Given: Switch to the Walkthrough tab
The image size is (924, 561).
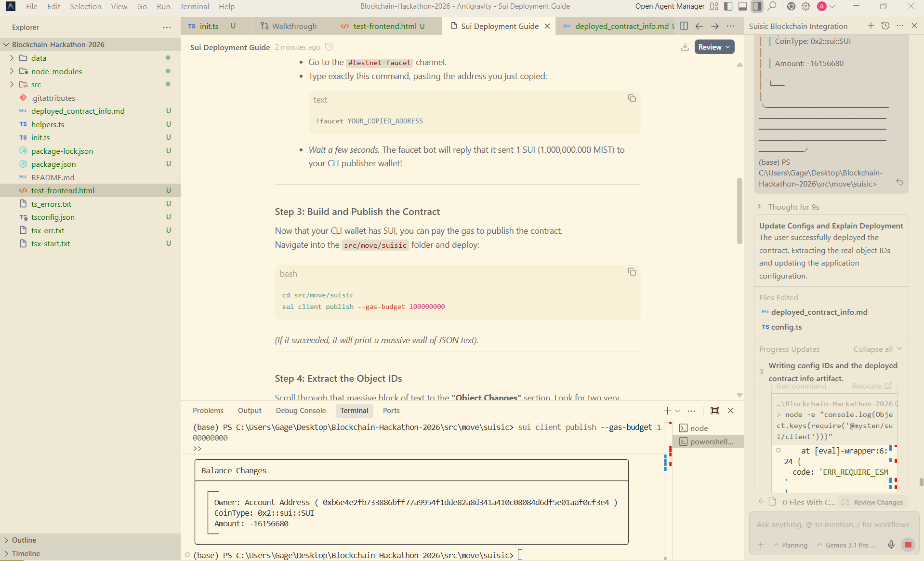Looking at the screenshot, I should tap(294, 26).
